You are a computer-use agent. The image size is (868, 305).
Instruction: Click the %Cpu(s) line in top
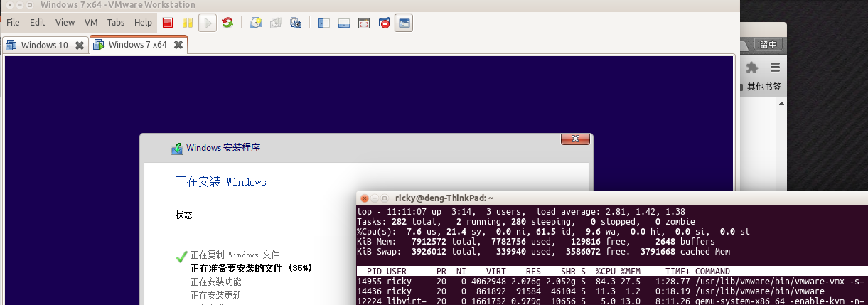[x=553, y=232]
